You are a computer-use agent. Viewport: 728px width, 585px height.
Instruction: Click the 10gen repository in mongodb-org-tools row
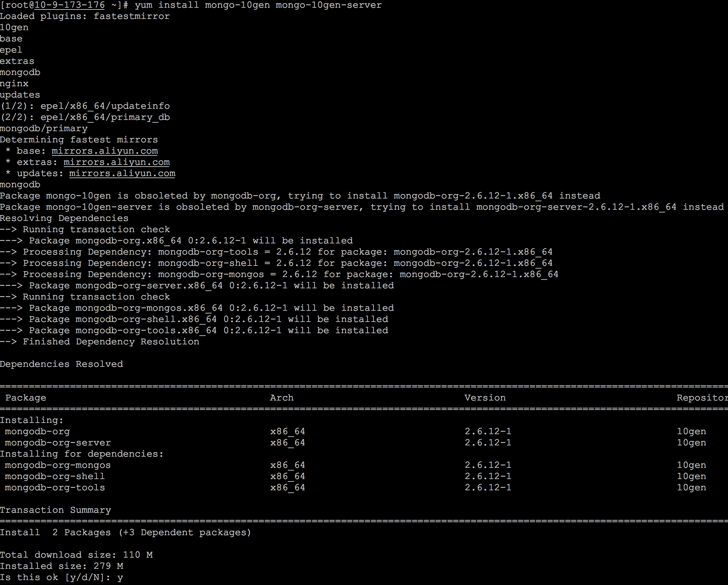692,487
